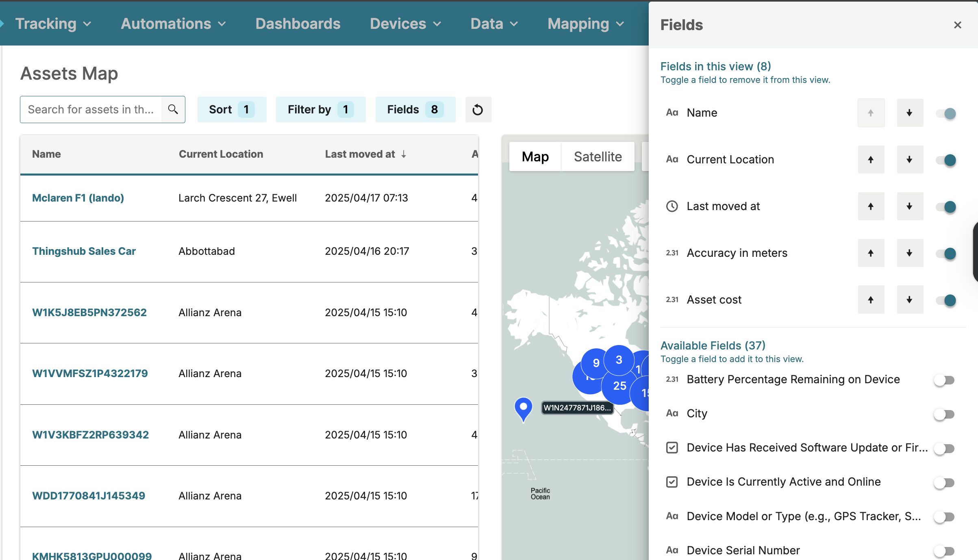Open the Filter by button
This screenshot has height=560, width=978.
tap(320, 109)
